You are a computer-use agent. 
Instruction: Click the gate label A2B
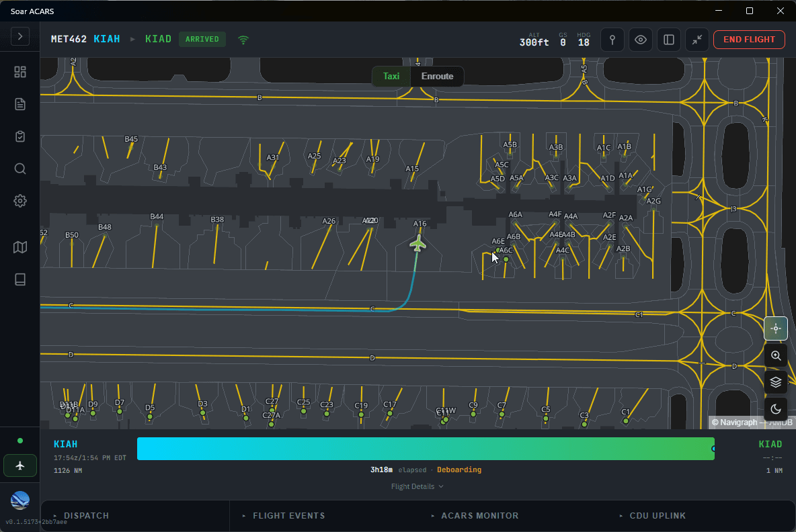click(623, 249)
